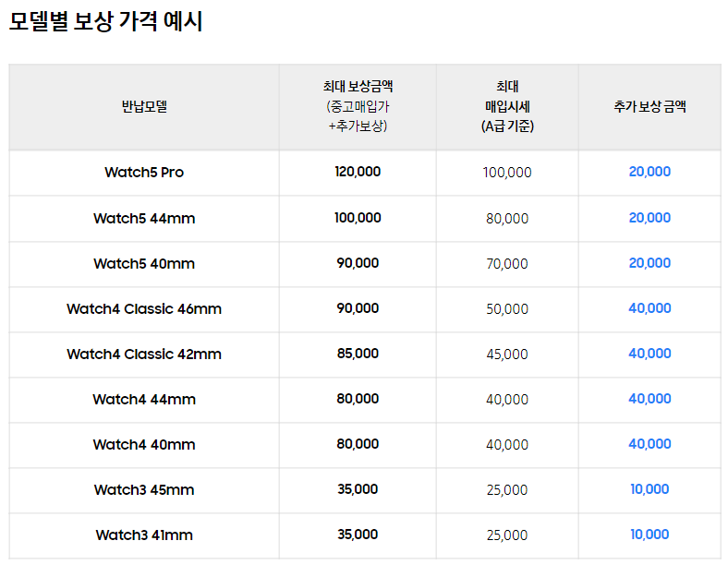Select the '최대 매입시세 (A급 기준)' header
The width and height of the screenshot is (728, 565).
tap(507, 107)
